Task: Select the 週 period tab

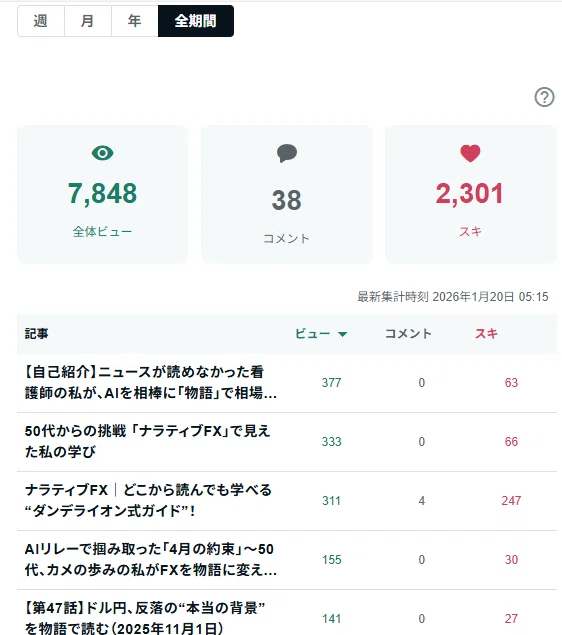Action: 40,21
